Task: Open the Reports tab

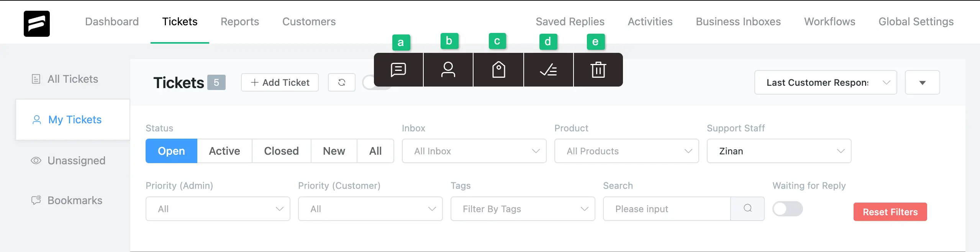Action: [x=240, y=21]
